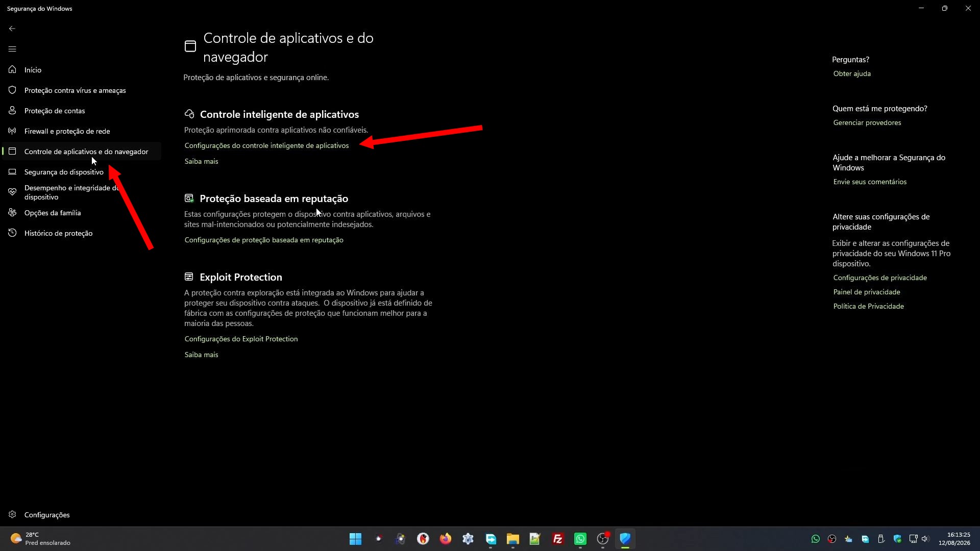Image resolution: width=980 pixels, height=551 pixels.
Task: Go to Desempenho e integridade do dispositivo
Action: (x=82, y=192)
